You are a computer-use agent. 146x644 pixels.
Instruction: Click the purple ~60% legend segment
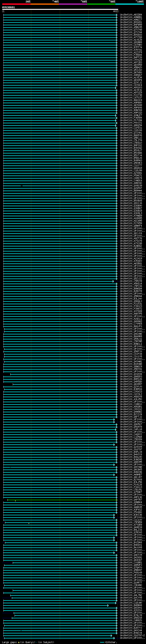[73, 4]
